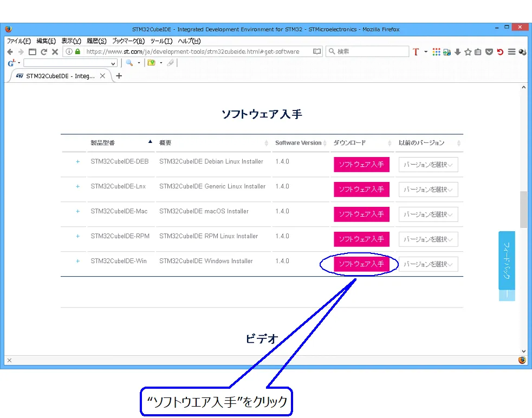The height and width of the screenshot is (418, 532).
Task: Open version dropdown for STM32CubeIDE-Mac
Action: pyautogui.click(x=428, y=214)
